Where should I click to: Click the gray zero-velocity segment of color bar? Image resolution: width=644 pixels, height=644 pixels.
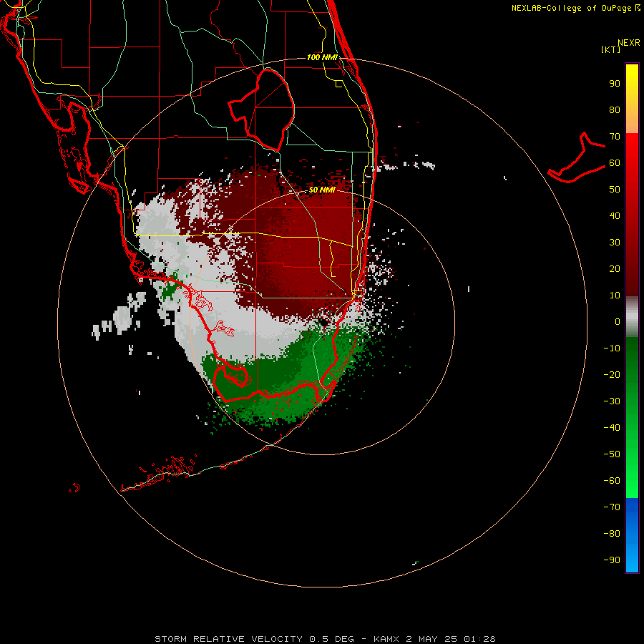(x=632, y=317)
